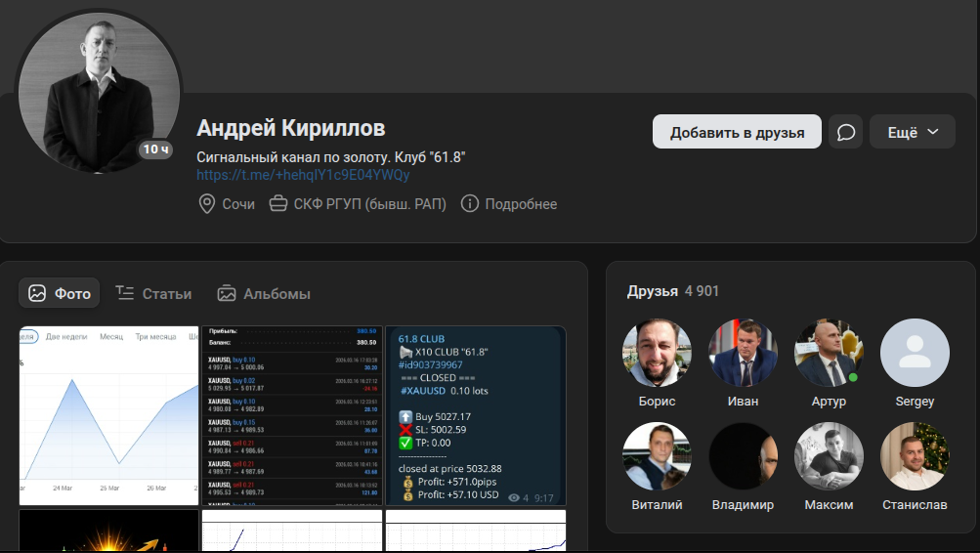The width and height of the screenshot is (980, 553).
Task: Open message chat bubble icon
Action: (x=845, y=132)
